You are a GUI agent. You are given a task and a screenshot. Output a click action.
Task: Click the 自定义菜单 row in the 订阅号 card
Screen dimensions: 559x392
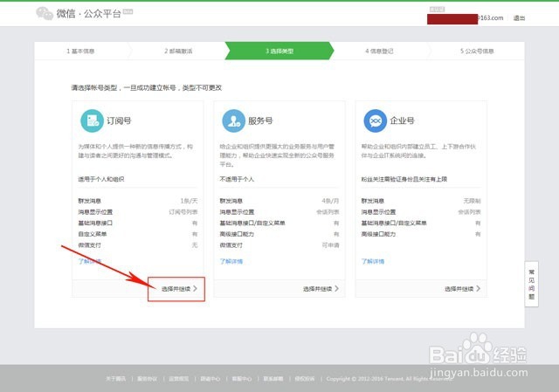138,234
